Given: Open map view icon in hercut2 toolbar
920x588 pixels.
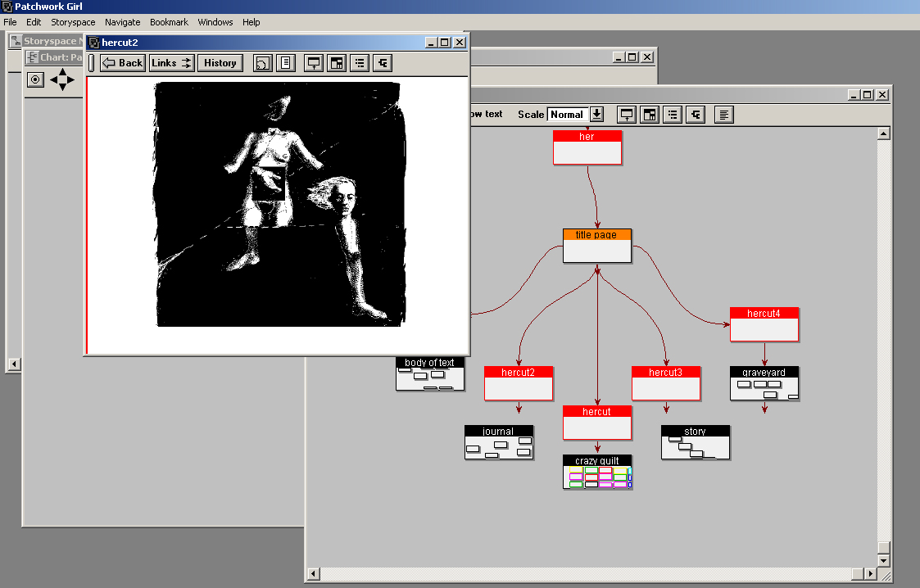Looking at the screenshot, I should pyautogui.click(x=314, y=63).
